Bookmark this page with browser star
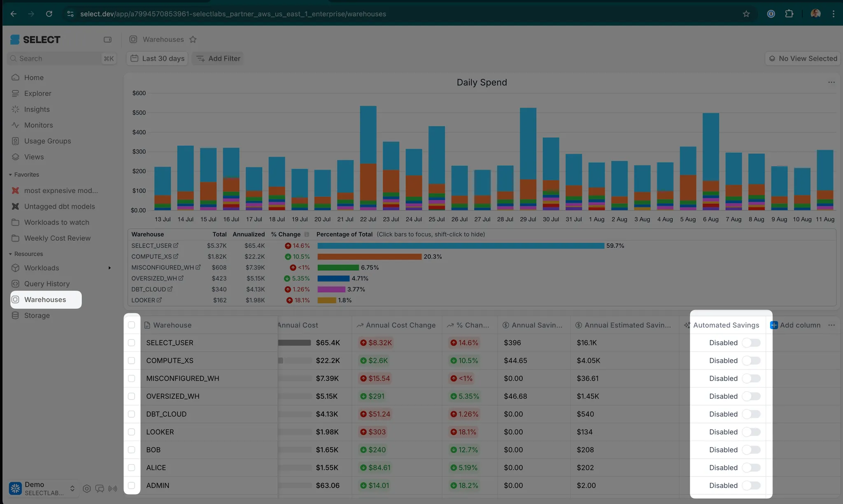This screenshot has height=504, width=843. pyautogui.click(x=746, y=14)
